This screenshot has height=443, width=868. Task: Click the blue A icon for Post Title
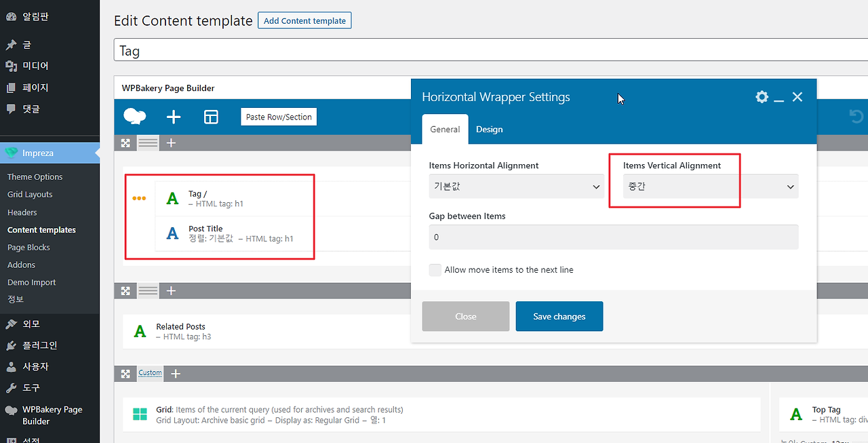(173, 233)
